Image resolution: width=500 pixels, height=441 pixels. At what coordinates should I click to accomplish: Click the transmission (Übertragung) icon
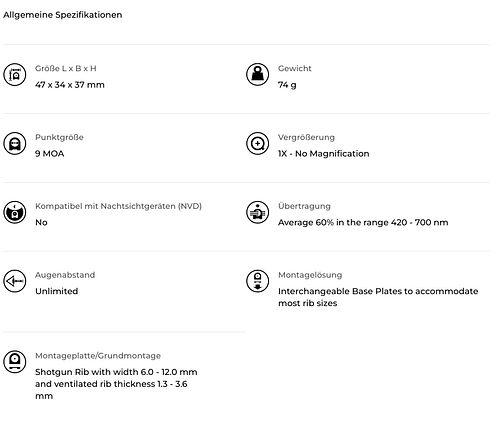[257, 212]
